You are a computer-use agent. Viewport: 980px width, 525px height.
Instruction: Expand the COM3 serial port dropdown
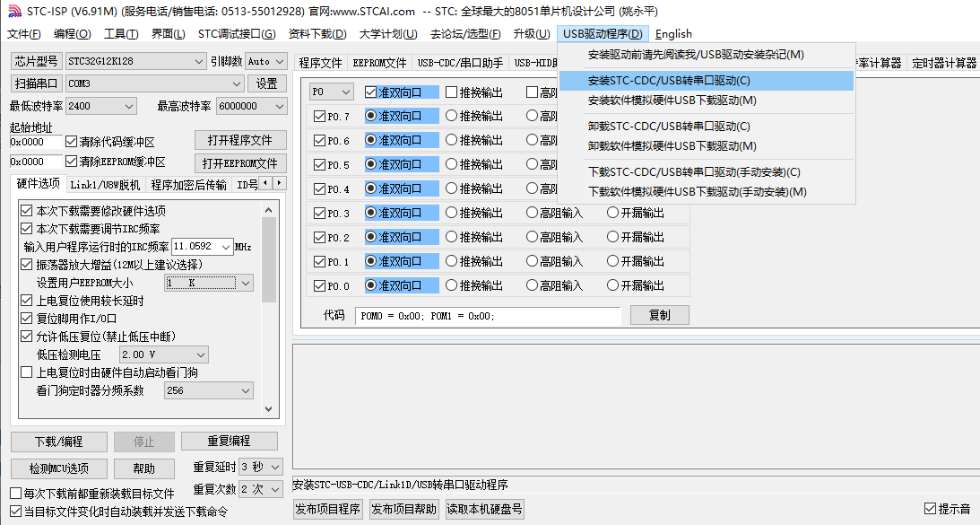pyautogui.click(x=236, y=83)
